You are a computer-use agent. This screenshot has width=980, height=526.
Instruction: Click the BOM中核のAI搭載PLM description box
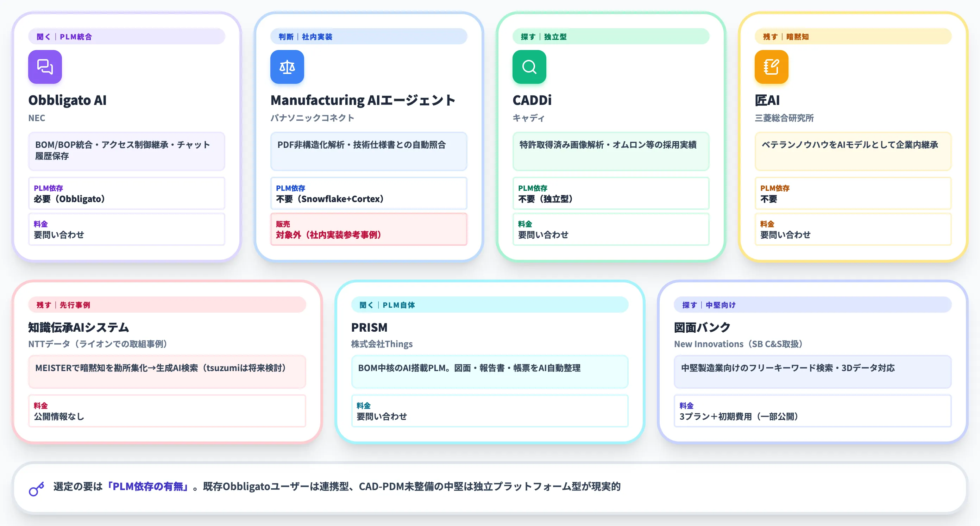coord(490,371)
